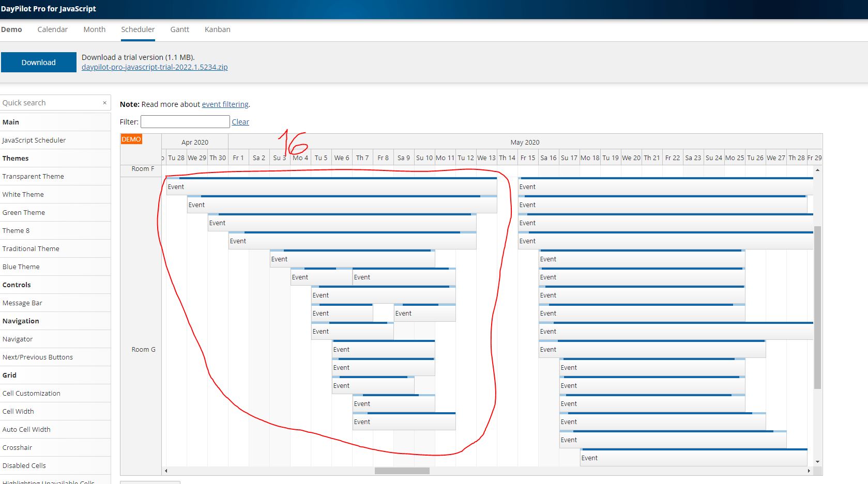Click the Clear link beside Filter
The width and height of the screenshot is (868, 484).
click(x=240, y=122)
